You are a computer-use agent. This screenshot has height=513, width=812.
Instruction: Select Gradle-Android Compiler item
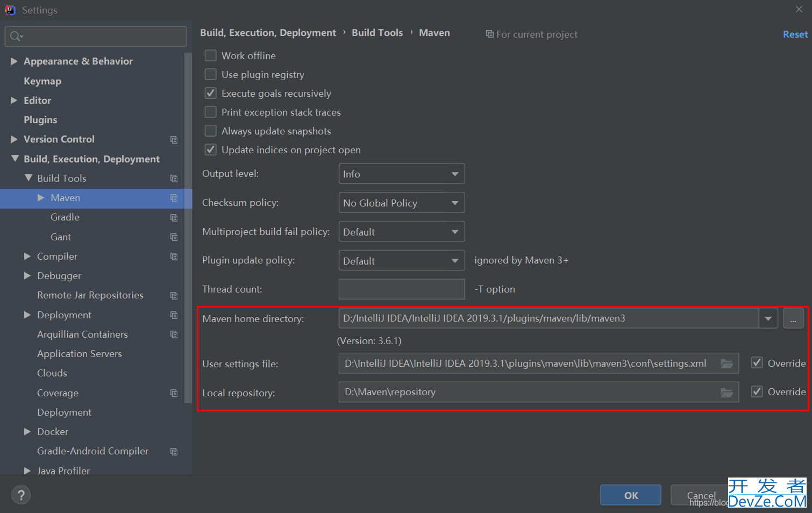[92, 451]
